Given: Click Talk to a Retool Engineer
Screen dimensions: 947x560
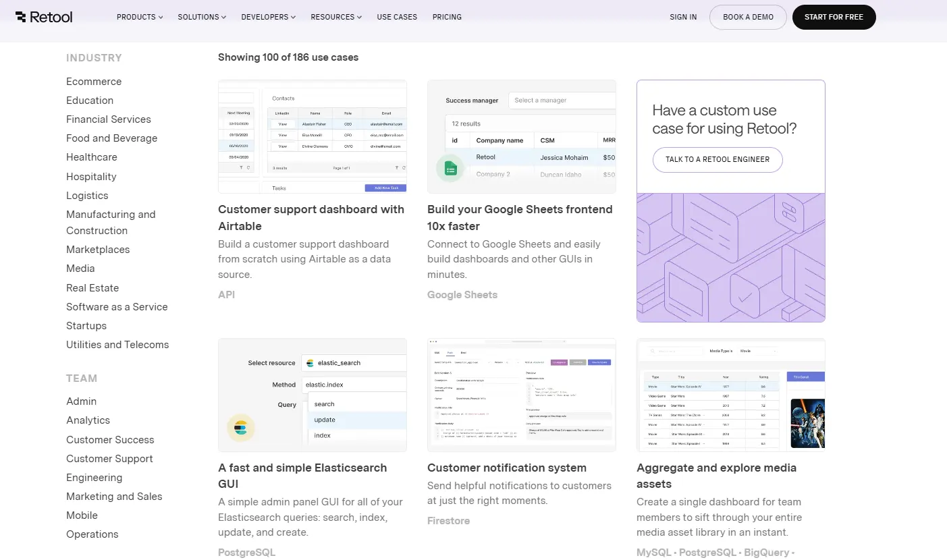Looking at the screenshot, I should (718, 159).
